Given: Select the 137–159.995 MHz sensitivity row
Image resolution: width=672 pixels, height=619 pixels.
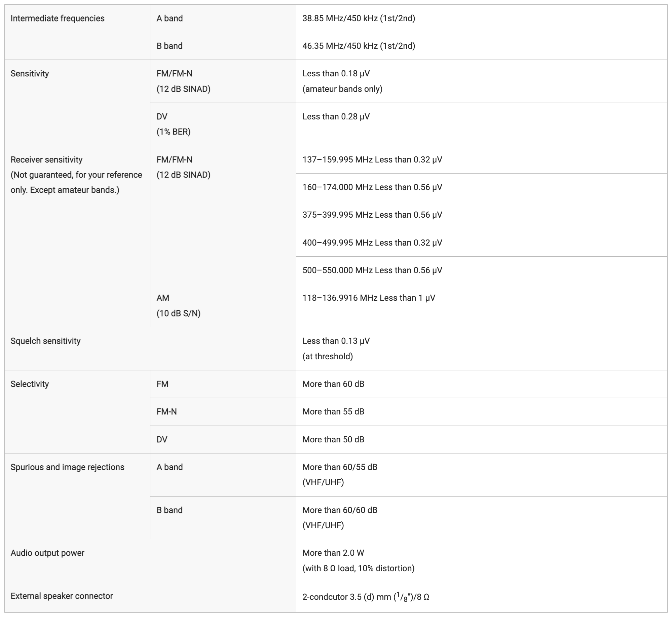Looking at the screenshot, I should point(482,160).
